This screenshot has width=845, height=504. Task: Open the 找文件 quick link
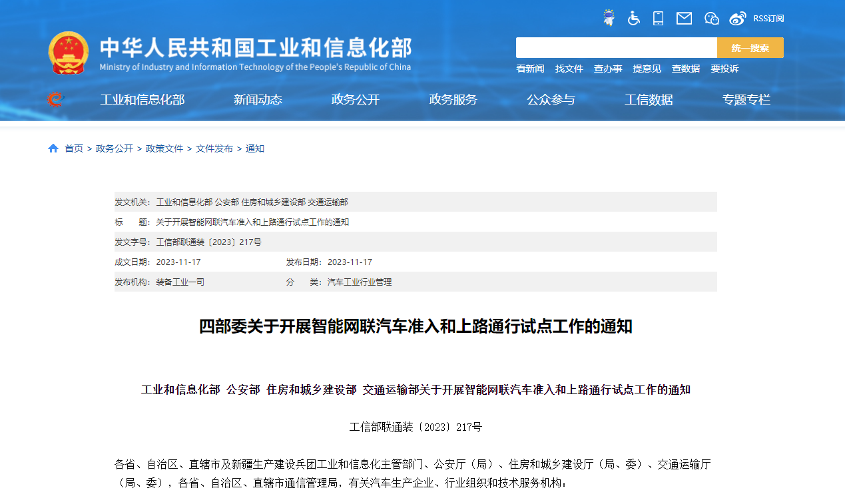[569, 69]
